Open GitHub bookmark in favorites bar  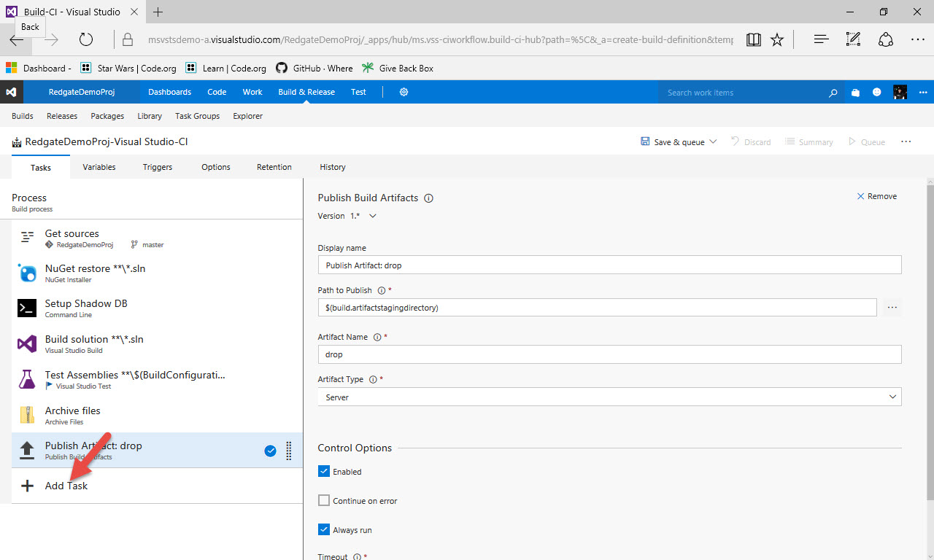click(x=314, y=69)
